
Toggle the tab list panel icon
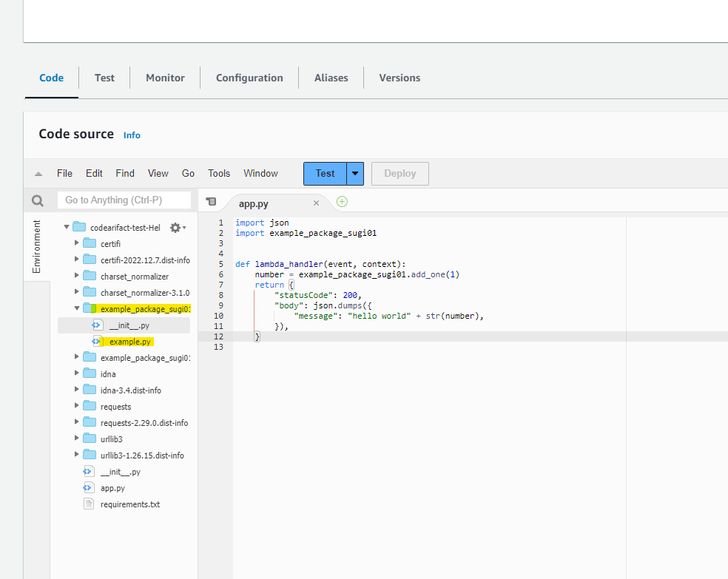tap(211, 201)
